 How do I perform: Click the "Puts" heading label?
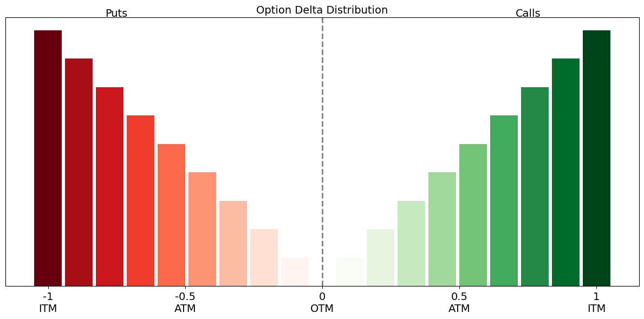tap(116, 14)
